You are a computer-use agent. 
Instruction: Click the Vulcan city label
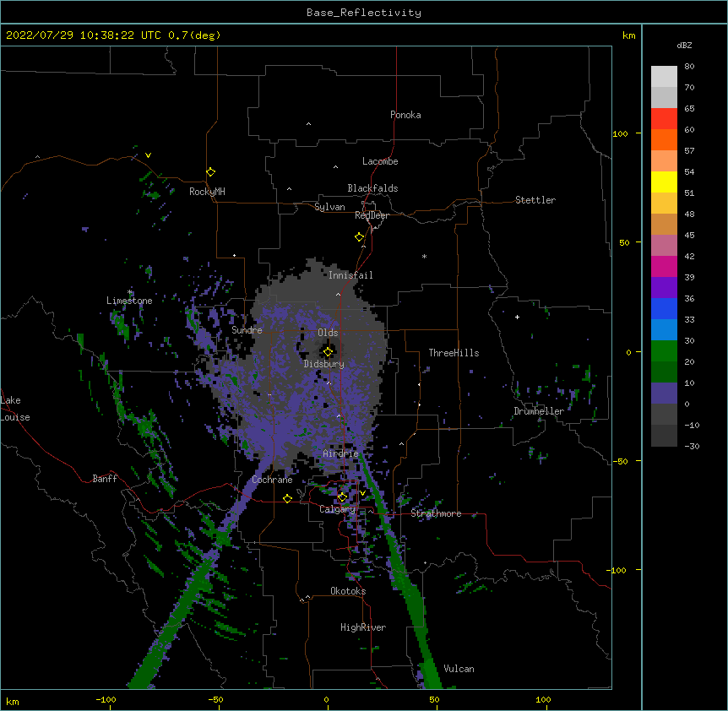(459, 669)
